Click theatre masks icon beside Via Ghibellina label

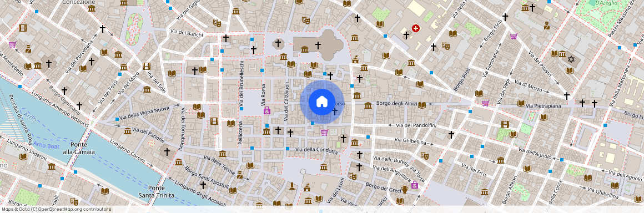424,155
